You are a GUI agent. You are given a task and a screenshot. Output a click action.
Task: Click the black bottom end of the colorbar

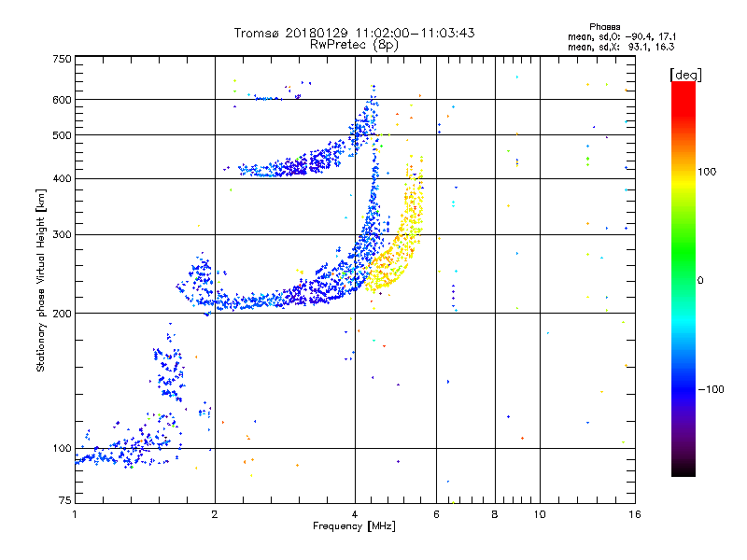coord(684,469)
